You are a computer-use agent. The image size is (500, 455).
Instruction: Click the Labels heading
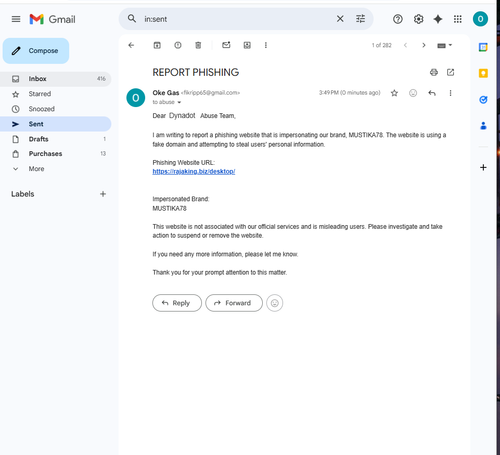click(x=23, y=194)
